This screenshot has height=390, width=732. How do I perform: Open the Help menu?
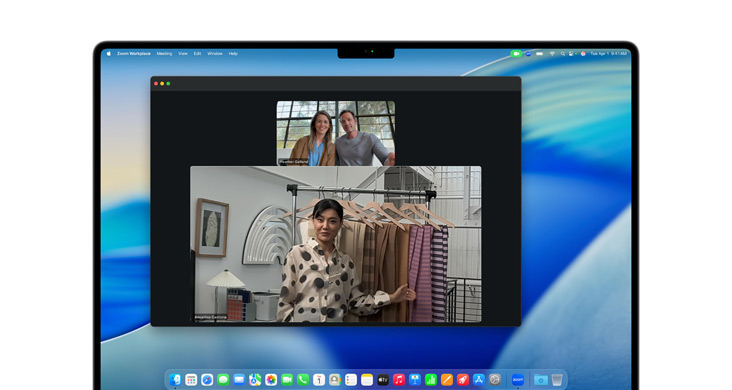pos(233,54)
